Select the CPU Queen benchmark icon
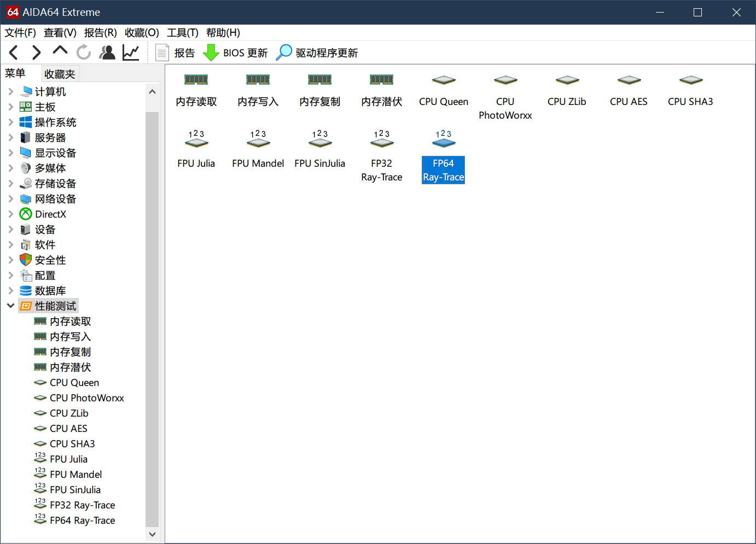 point(443,90)
